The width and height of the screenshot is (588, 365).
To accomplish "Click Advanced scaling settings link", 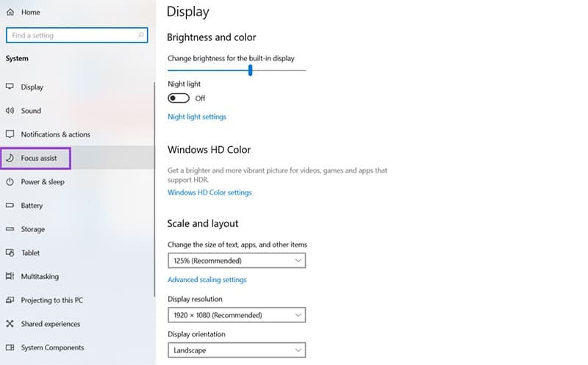I will (207, 280).
